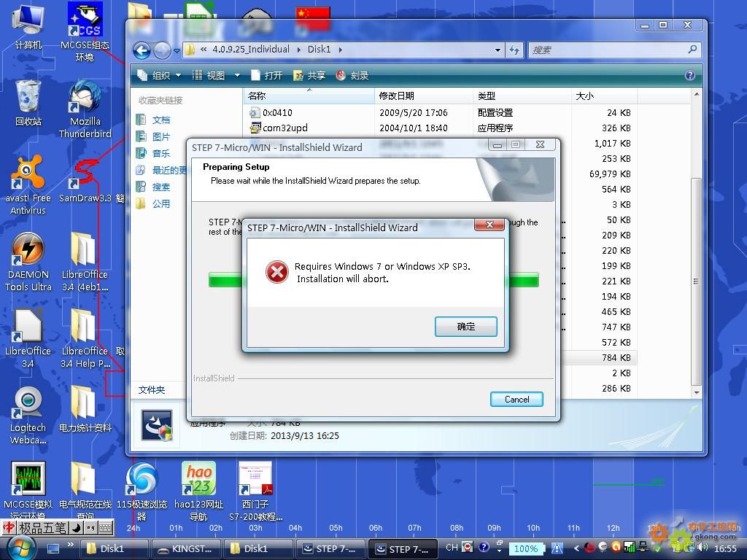Sort by 名称 column header

[x=309, y=96]
